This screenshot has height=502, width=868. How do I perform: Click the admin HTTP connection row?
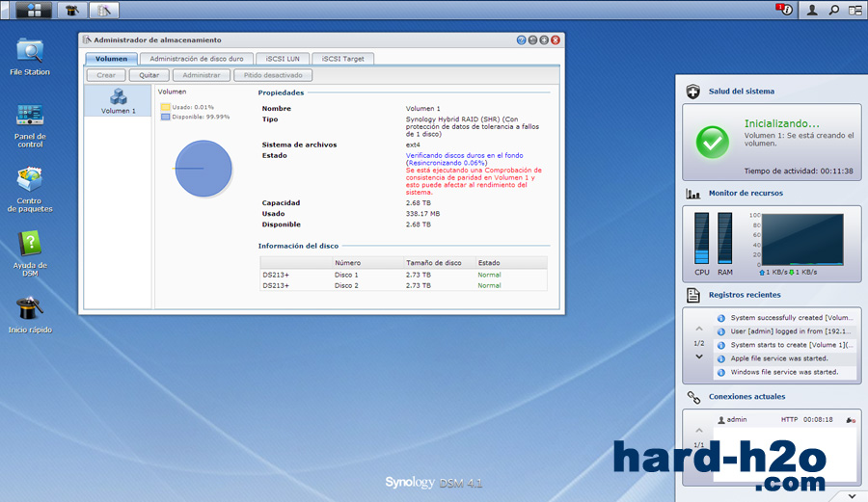785,420
